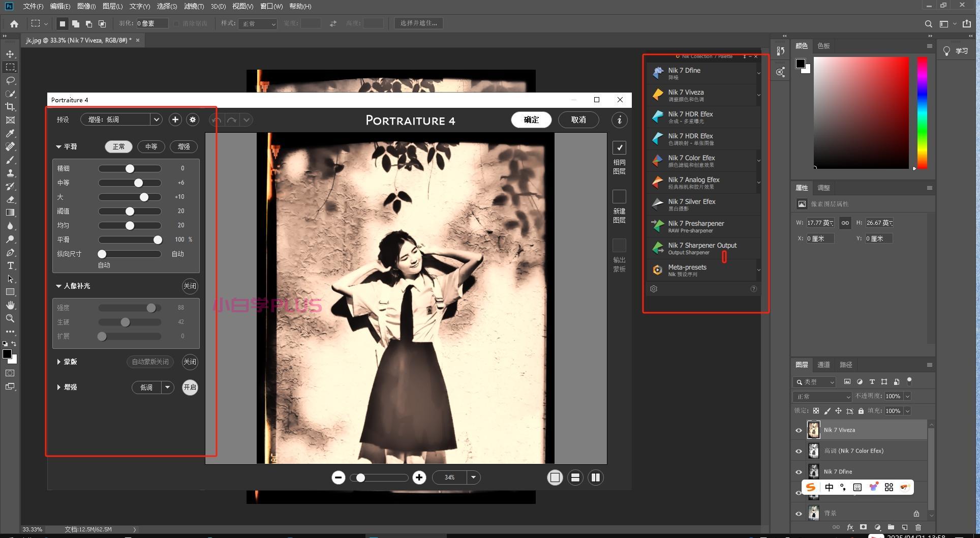Expand the 蒙版 mask section
Viewport: 980px width, 538px height.
pos(58,362)
